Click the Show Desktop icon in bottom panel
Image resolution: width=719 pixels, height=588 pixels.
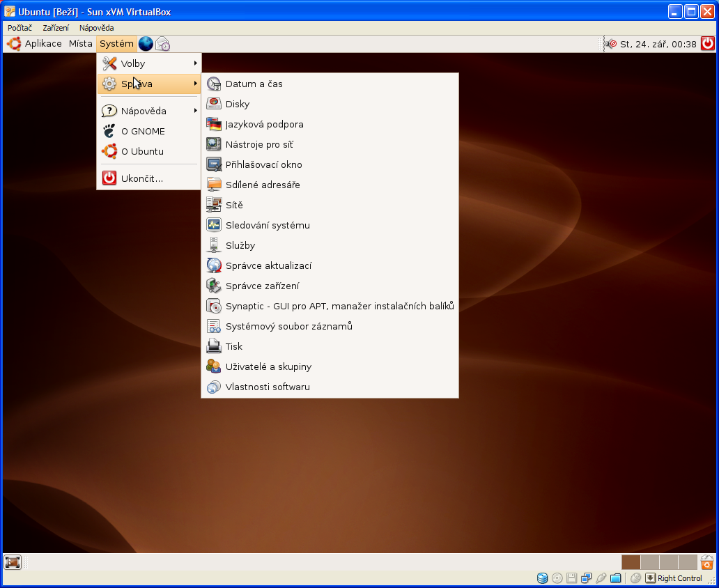point(13,562)
